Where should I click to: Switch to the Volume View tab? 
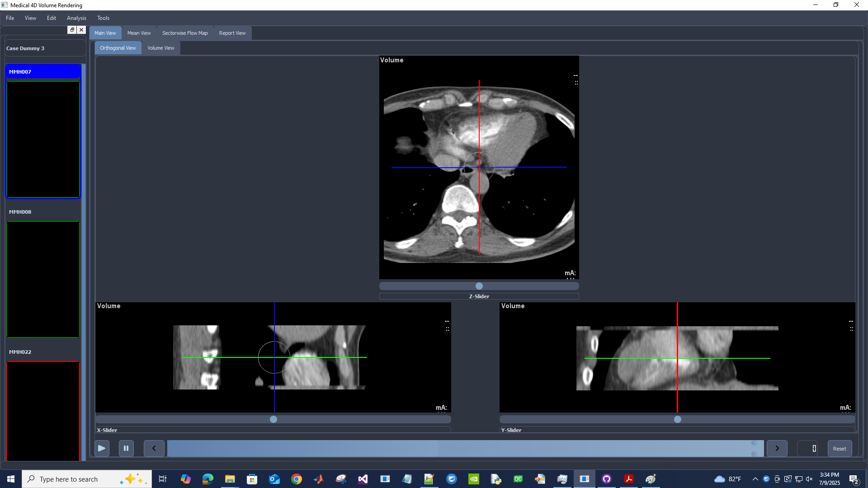pyautogui.click(x=160, y=48)
